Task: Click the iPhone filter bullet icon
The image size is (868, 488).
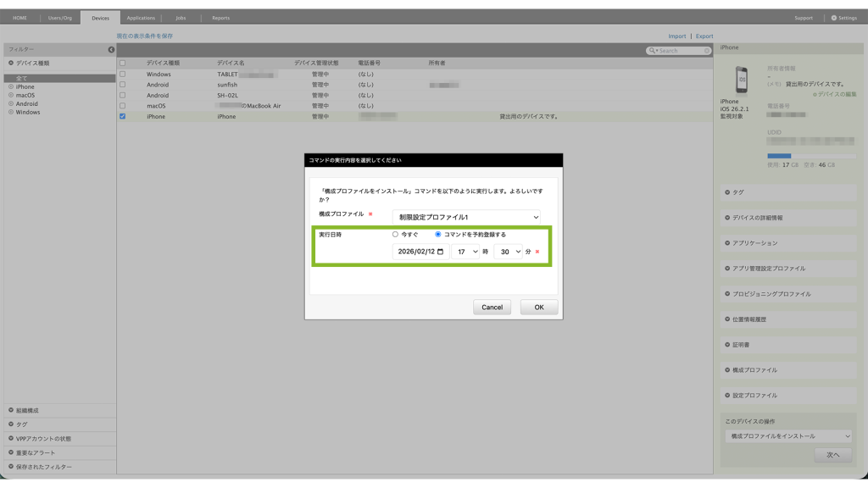Action: pos(11,86)
